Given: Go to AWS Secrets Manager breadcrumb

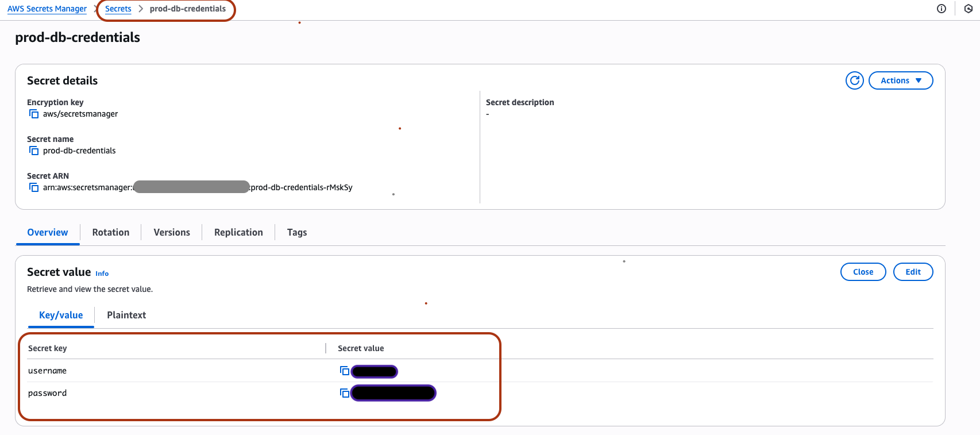Looking at the screenshot, I should click(x=47, y=9).
